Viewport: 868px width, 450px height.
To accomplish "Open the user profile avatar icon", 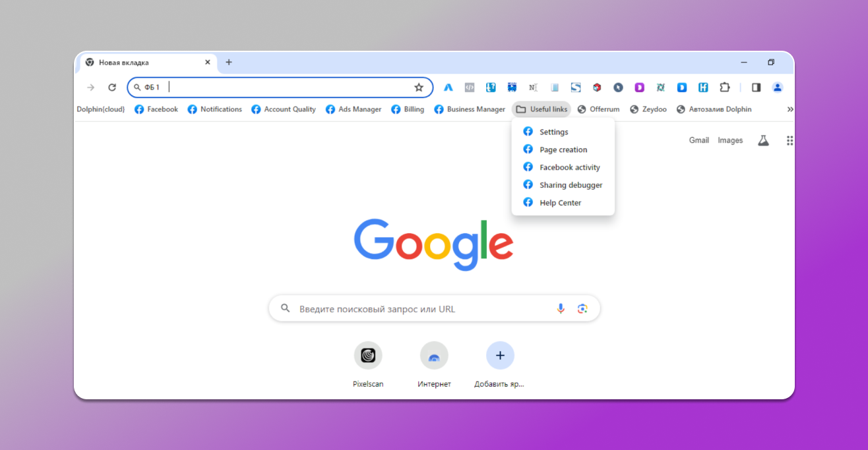I will (778, 88).
